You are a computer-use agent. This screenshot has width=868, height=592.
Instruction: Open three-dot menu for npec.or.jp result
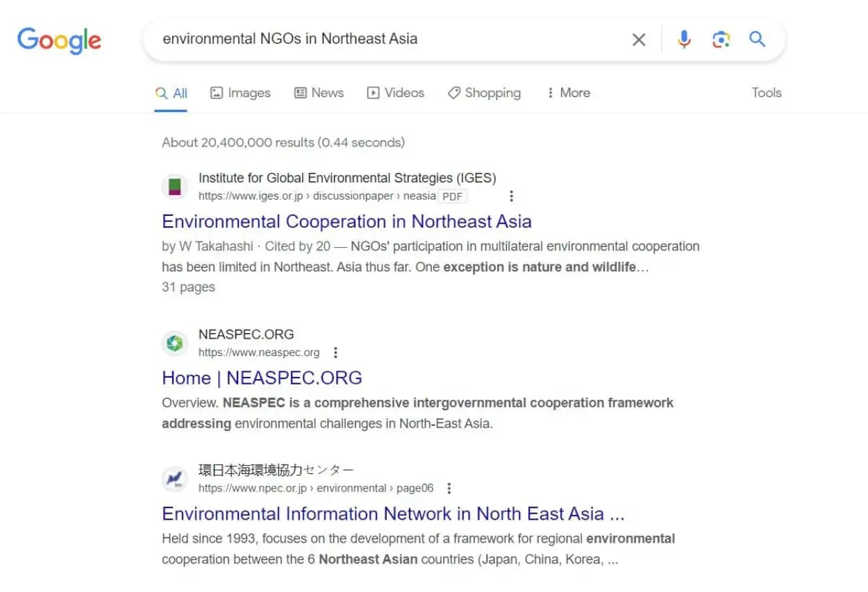449,489
